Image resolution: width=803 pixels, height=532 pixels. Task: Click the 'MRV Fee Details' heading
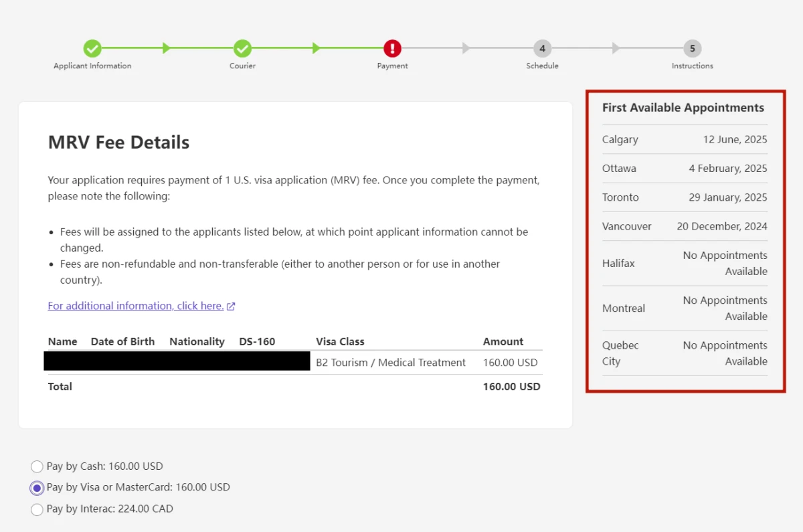tap(119, 143)
